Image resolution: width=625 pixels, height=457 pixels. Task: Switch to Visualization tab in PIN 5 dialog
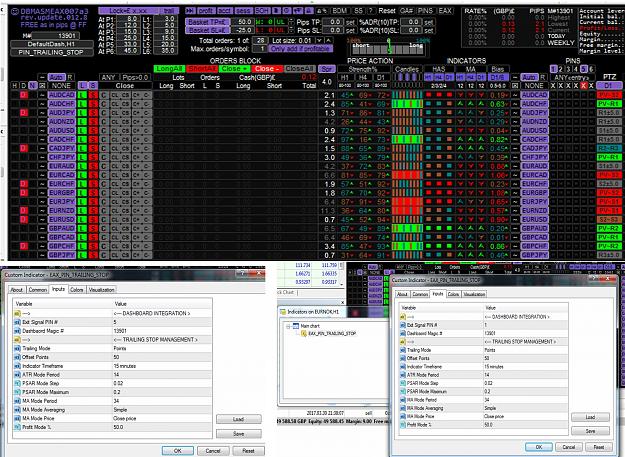(101, 290)
